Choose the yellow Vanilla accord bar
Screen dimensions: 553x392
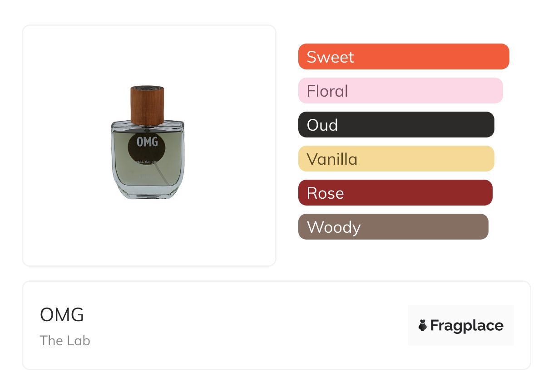(396, 159)
